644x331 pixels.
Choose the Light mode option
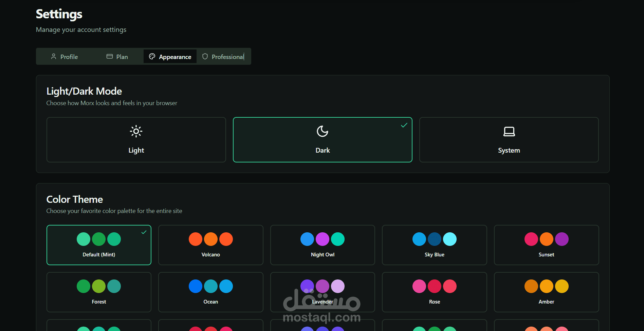[x=136, y=140]
